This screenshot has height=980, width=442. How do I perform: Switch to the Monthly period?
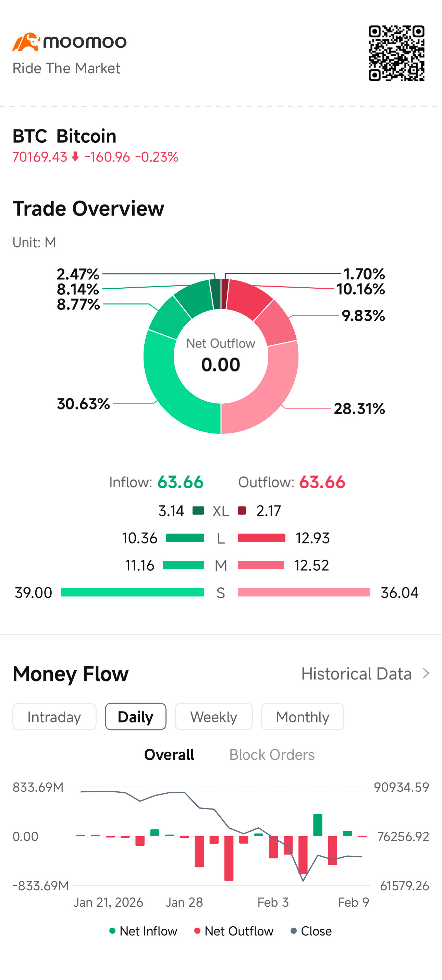coord(303,717)
